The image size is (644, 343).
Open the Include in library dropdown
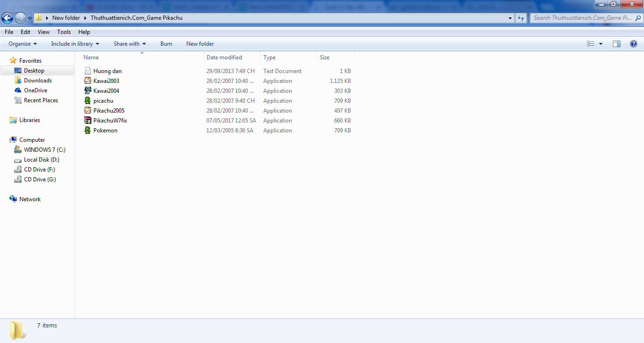pyautogui.click(x=75, y=44)
